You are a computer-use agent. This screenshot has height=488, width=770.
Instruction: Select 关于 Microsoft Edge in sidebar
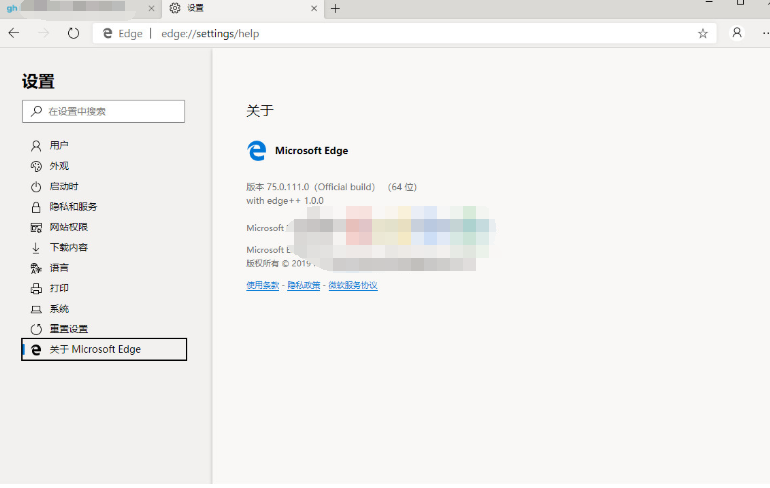(104, 350)
